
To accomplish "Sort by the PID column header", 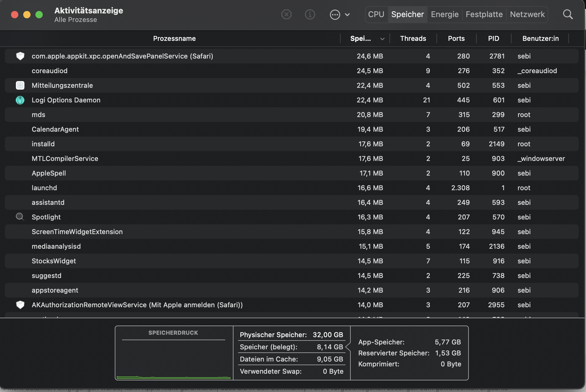I will (x=493, y=38).
